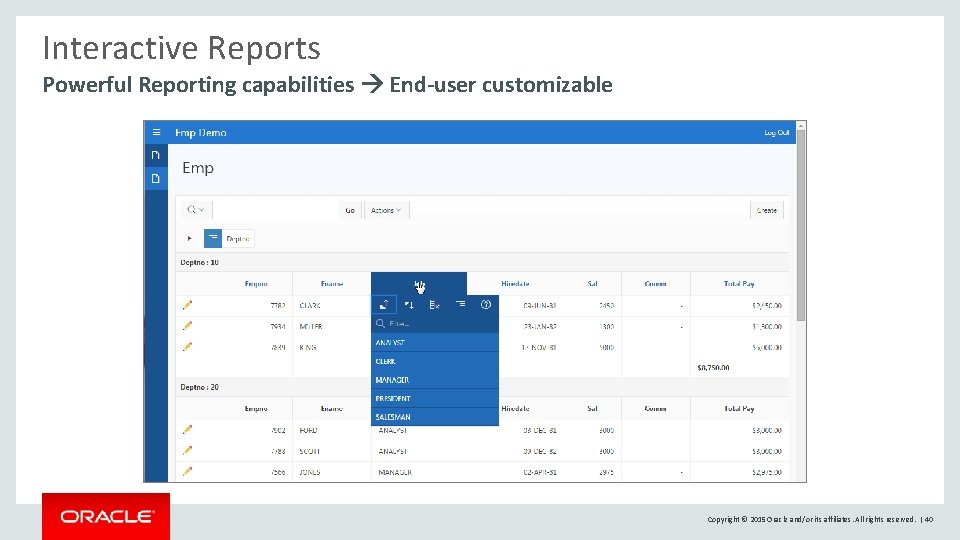Open column help question mark icon
Image resolution: width=960 pixels, height=540 pixels.
pyautogui.click(x=485, y=304)
